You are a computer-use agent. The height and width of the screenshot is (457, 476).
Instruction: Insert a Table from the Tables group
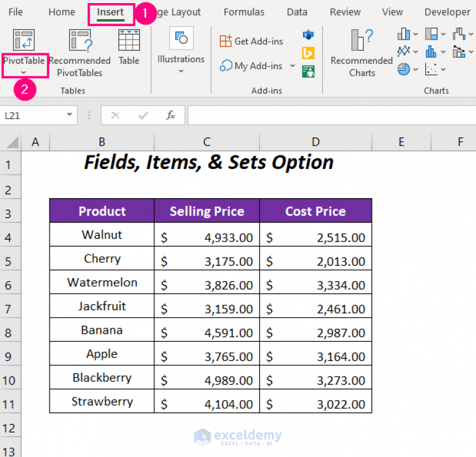129,47
